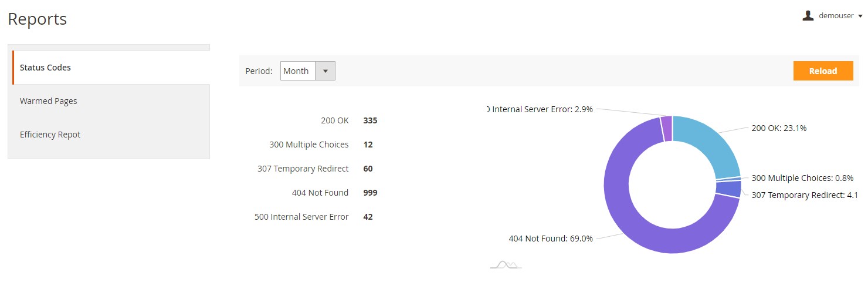This screenshot has height=282, width=868.
Task: Click the 500 Internal Server Error violet segment
Action: click(x=666, y=129)
